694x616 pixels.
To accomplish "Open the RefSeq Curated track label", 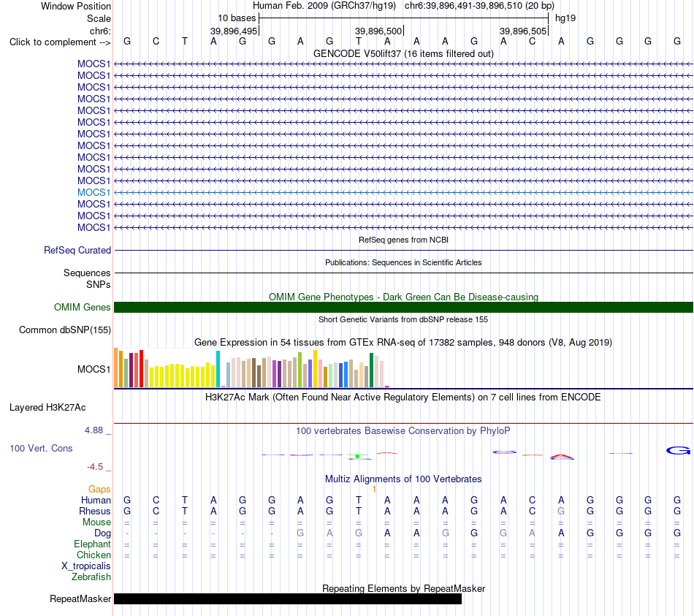I will tap(77, 250).
